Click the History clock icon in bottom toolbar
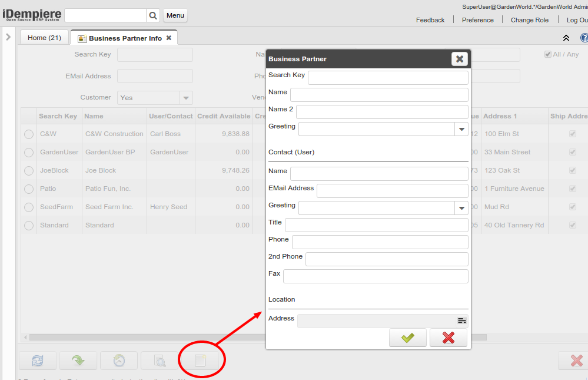This screenshot has width=588, height=380. click(x=119, y=361)
